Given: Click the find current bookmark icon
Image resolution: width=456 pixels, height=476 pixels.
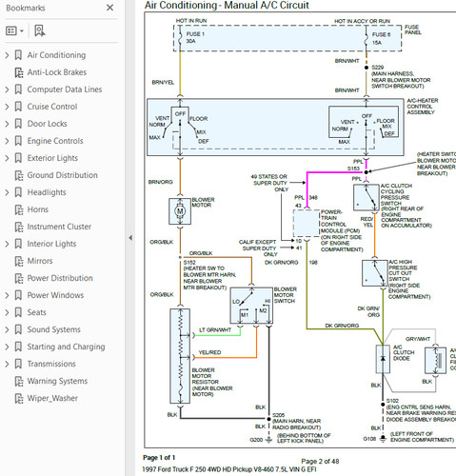Looking at the screenshot, I should pos(40,30).
